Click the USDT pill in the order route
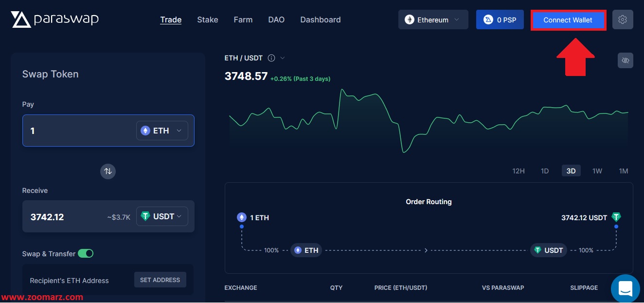Image resolution: width=644 pixels, height=303 pixels. (549, 250)
